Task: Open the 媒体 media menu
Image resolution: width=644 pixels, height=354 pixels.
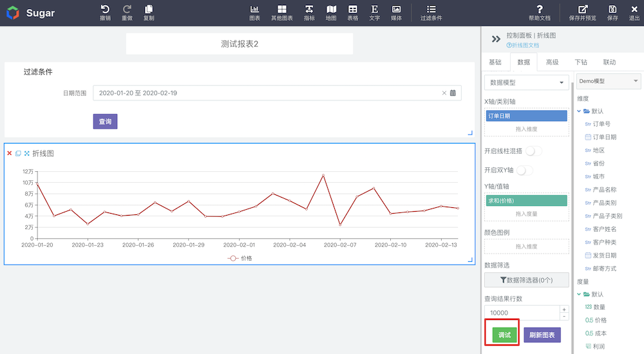Action: coord(396,13)
